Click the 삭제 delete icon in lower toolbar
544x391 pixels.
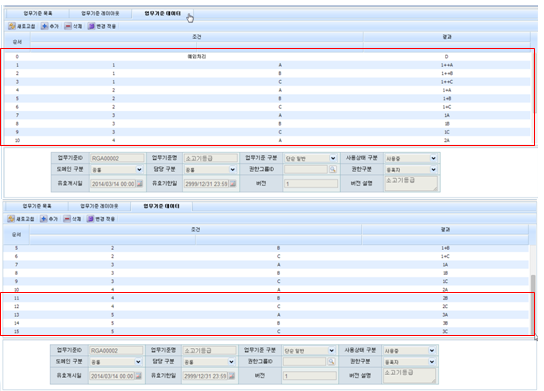pyautogui.click(x=67, y=219)
